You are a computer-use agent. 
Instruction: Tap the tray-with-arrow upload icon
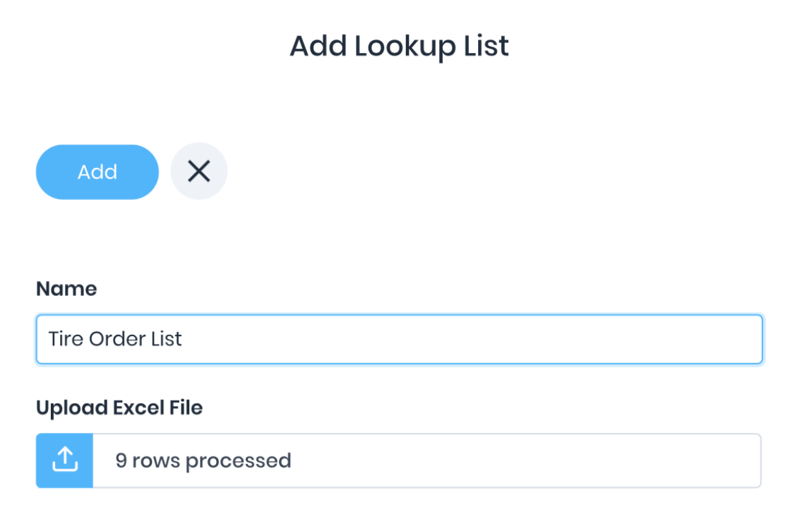[64, 460]
